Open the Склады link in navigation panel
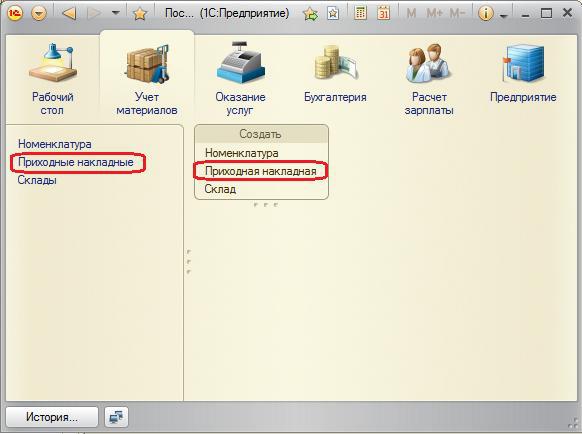 click(37, 180)
